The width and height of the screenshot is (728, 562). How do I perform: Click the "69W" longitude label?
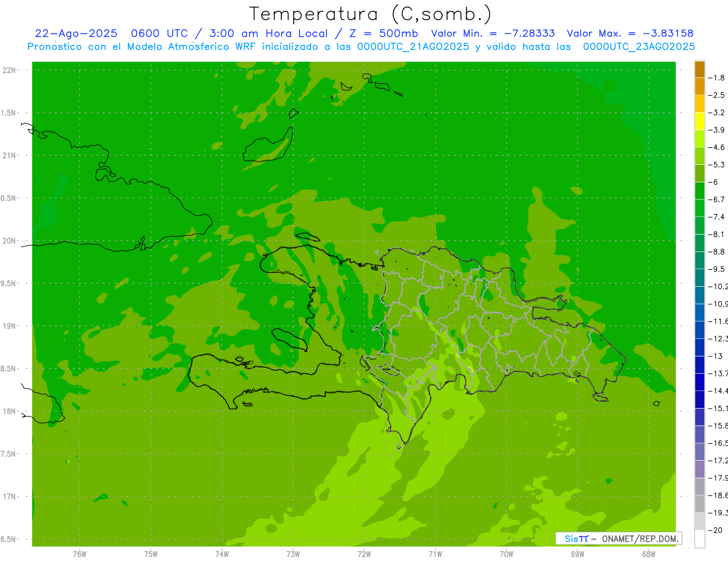(578, 554)
